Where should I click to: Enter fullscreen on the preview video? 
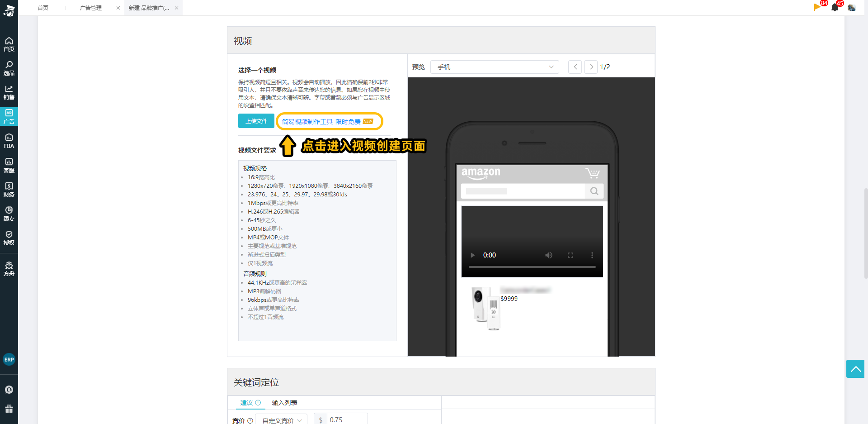(x=571, y=255)
